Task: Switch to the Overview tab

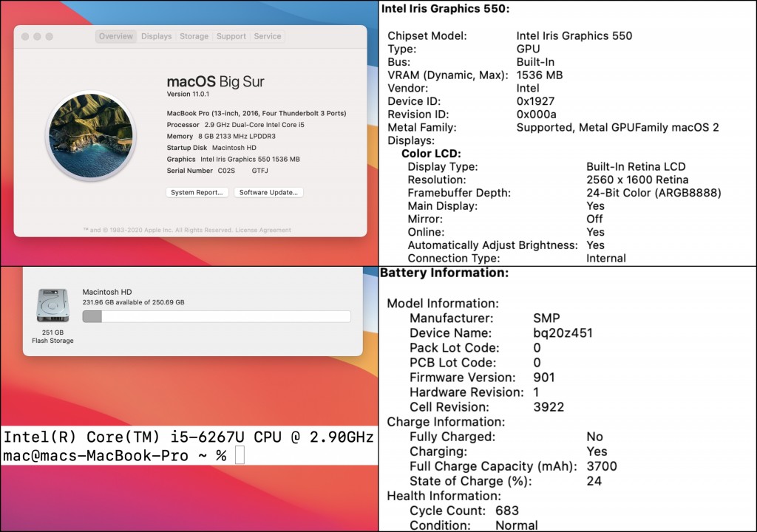Action: [116, 36]
